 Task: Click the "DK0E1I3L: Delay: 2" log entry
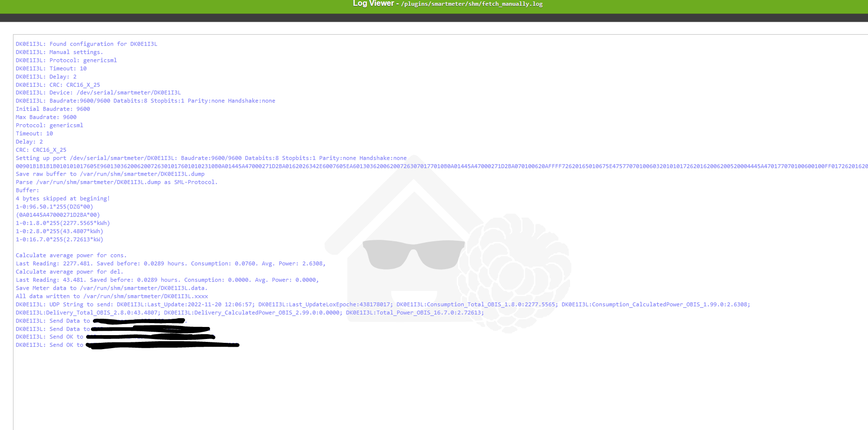(x=46, y=77)
